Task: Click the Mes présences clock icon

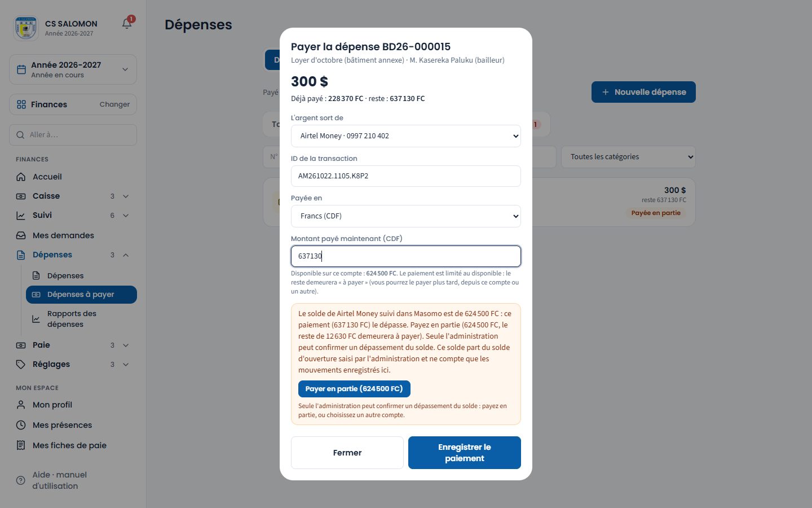Action: coord(21,425)
